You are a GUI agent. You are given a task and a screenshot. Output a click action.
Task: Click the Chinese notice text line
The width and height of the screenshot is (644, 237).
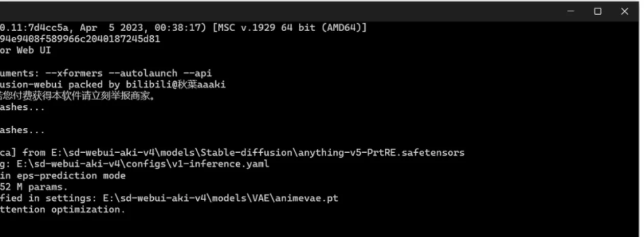(77, 96)
